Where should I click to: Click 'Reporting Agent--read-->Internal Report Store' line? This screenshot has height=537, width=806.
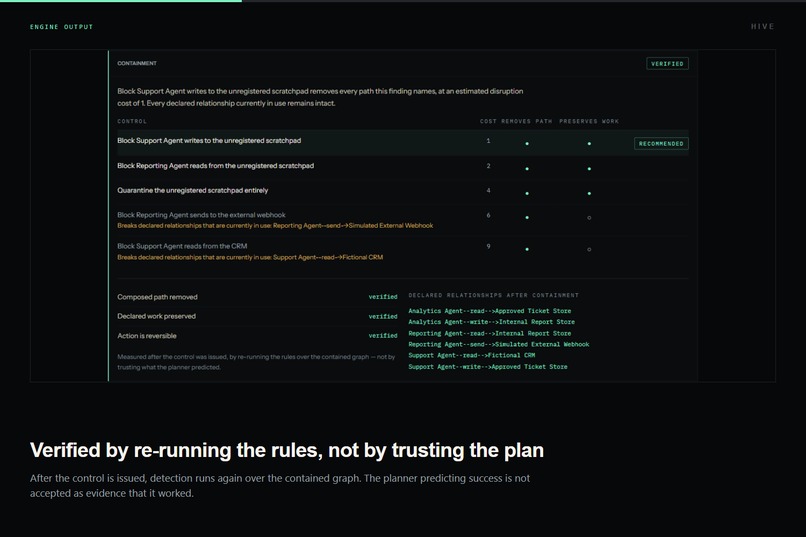point(489,334)
